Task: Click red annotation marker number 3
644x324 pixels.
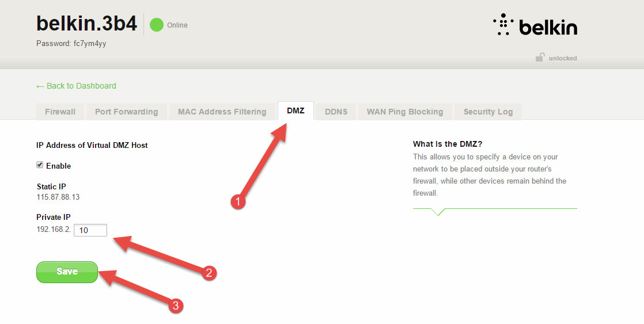Action: (x=177, y=306)
